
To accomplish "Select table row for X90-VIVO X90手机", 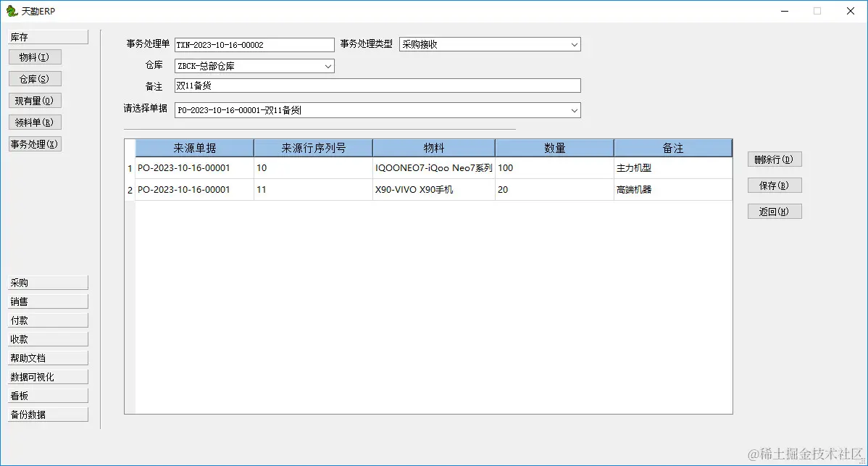I will (x=433, y=189).
